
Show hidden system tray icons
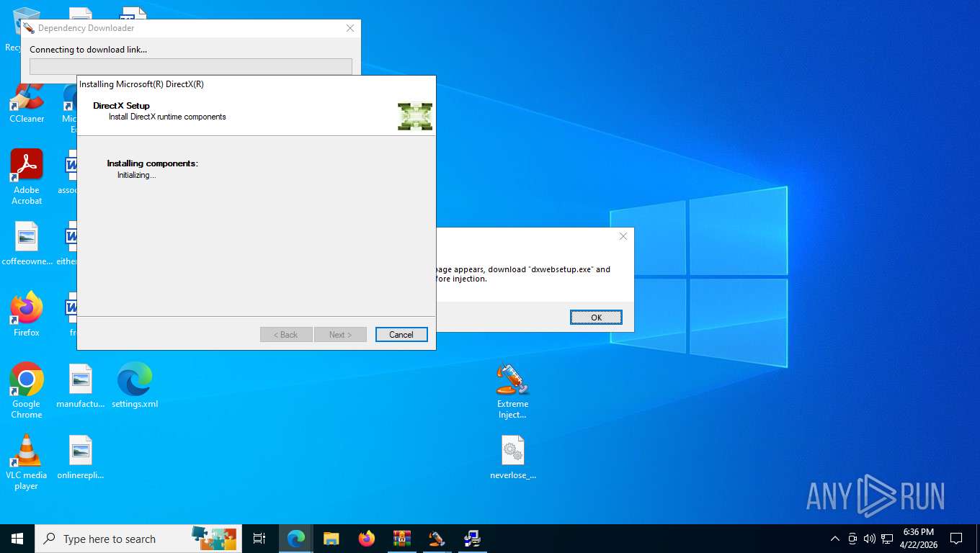(835, 539)
